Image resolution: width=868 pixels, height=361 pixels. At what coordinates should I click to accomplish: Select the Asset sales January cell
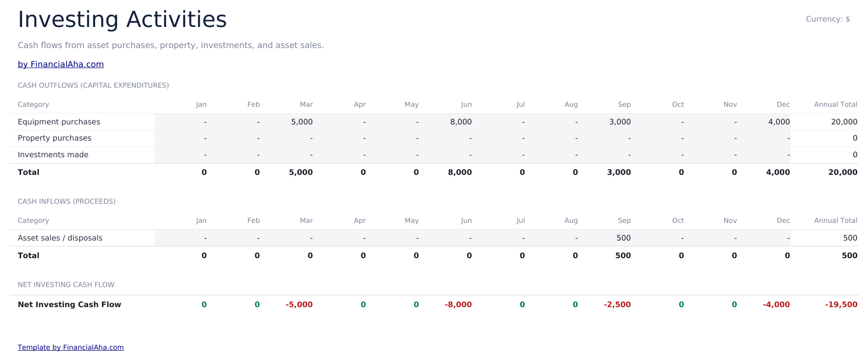pyautogui.click(x=181, y=238)
